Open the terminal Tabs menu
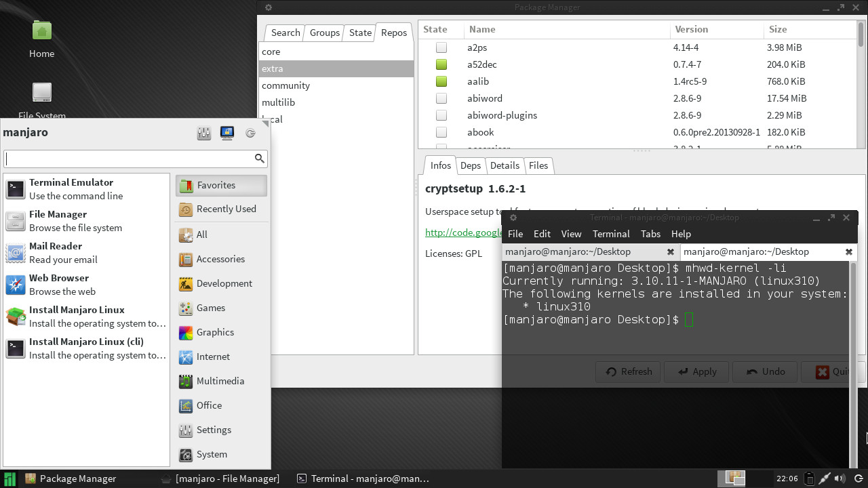868x488 pixels. (x=650, y=234)
